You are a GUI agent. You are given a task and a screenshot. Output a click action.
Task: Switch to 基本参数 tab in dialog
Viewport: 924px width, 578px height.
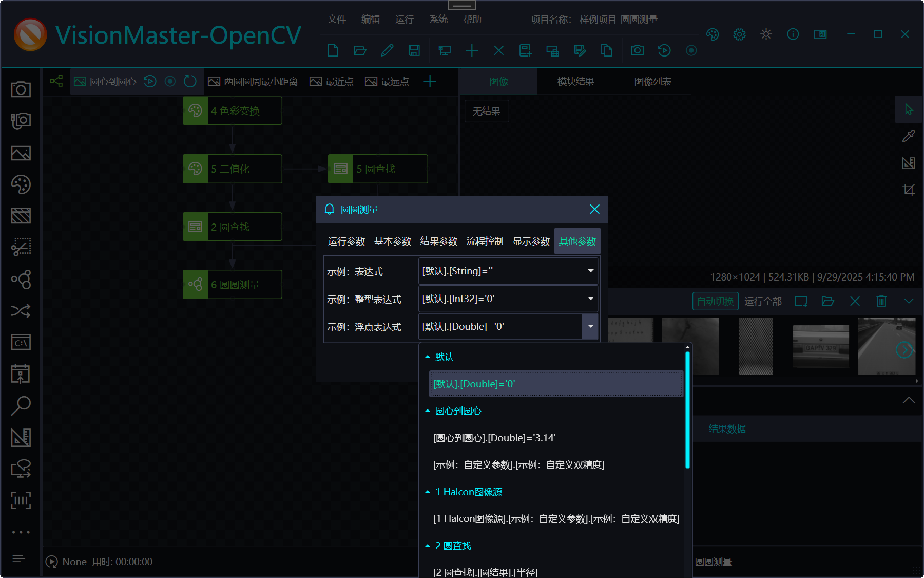[x=393, y=241]
